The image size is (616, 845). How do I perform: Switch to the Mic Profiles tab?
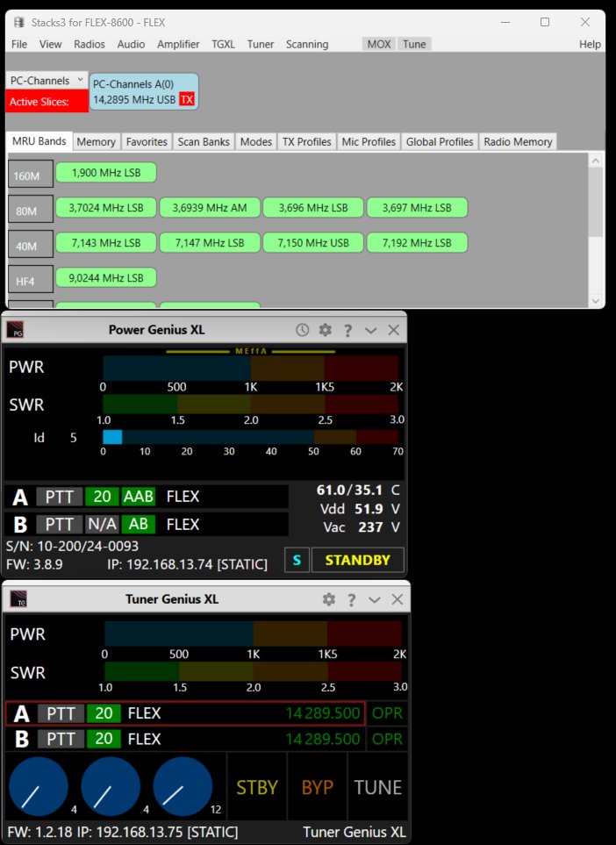369,142
